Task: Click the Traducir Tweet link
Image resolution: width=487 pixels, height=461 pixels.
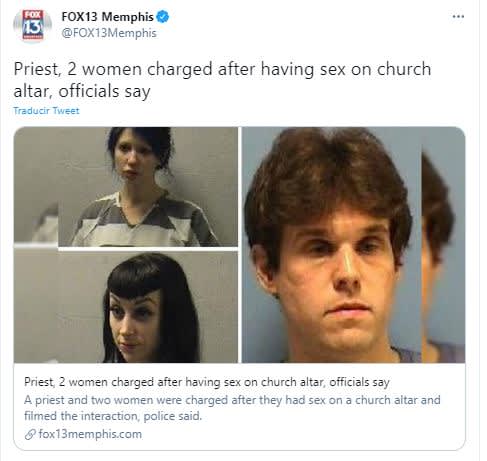Action: pyautogui.click(x=46, y=111)
